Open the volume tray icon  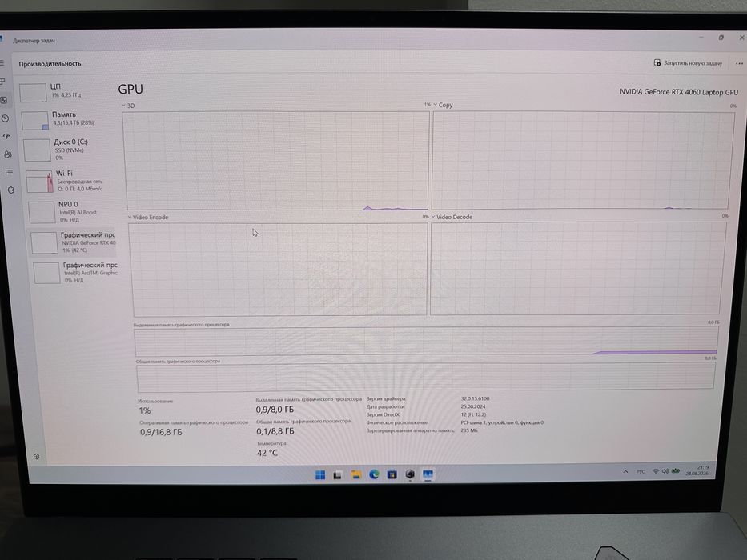pyautogui.click(x=665, y=471)
